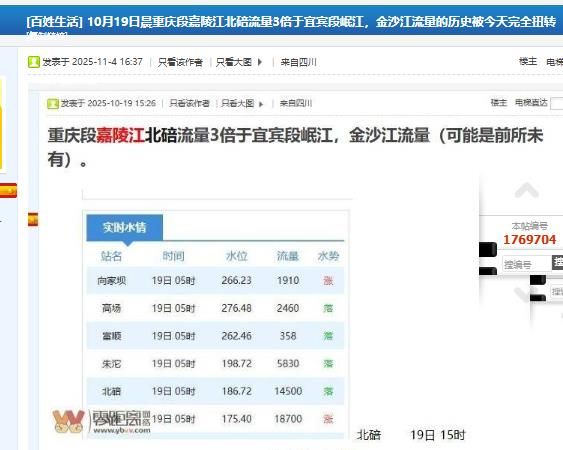Open the 只看大图 arrow in top post bar
Image resolution: width=563 pixels, height=450 pixels.
click(260, 62)
